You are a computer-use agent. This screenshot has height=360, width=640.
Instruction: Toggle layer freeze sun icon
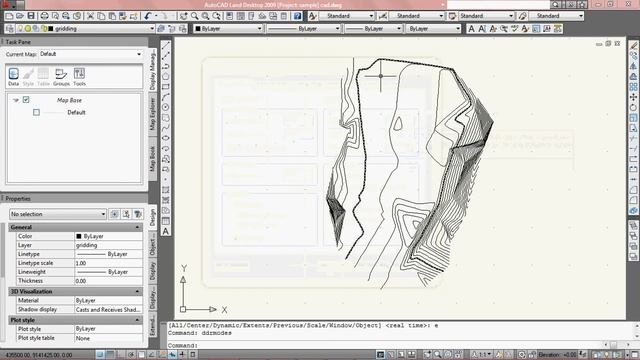pyautogui.click(x=28, y=29)
